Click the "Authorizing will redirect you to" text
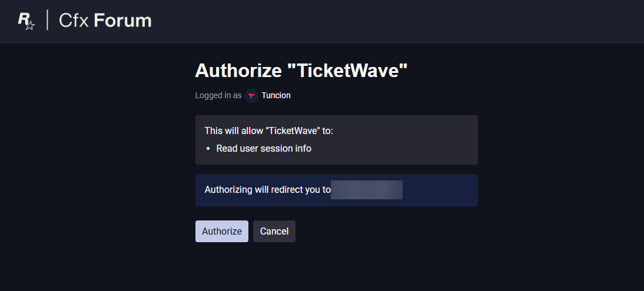 click(267, 190)
